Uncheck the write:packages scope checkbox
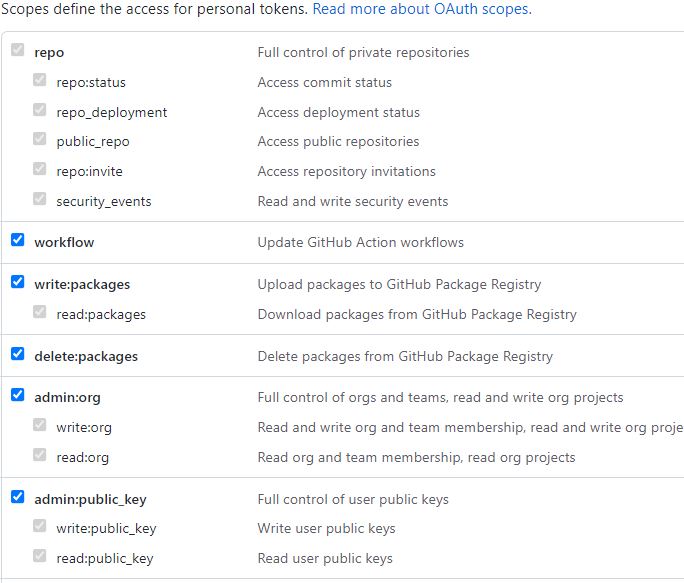The height and width of the screenshot is (583, 684). tap(17, 282)
